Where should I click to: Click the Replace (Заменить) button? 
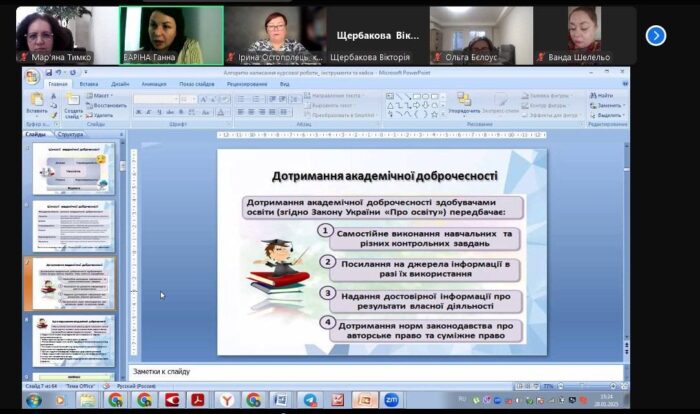coord(606,104)
